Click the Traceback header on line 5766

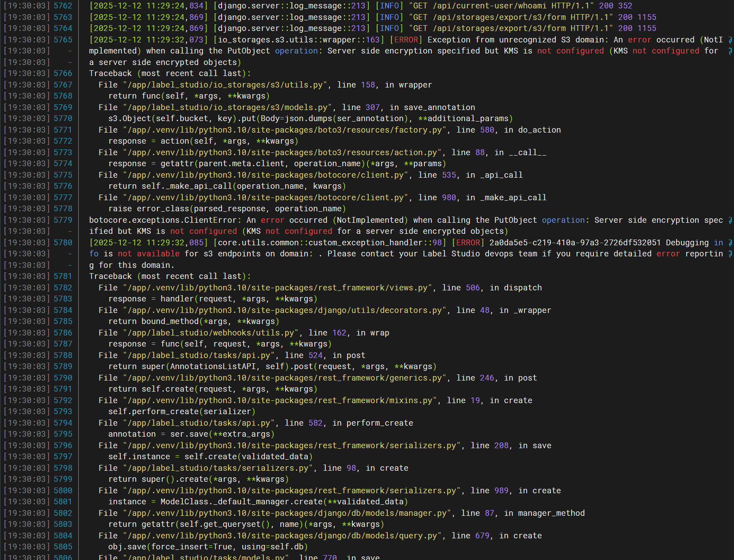click(170, 73)
